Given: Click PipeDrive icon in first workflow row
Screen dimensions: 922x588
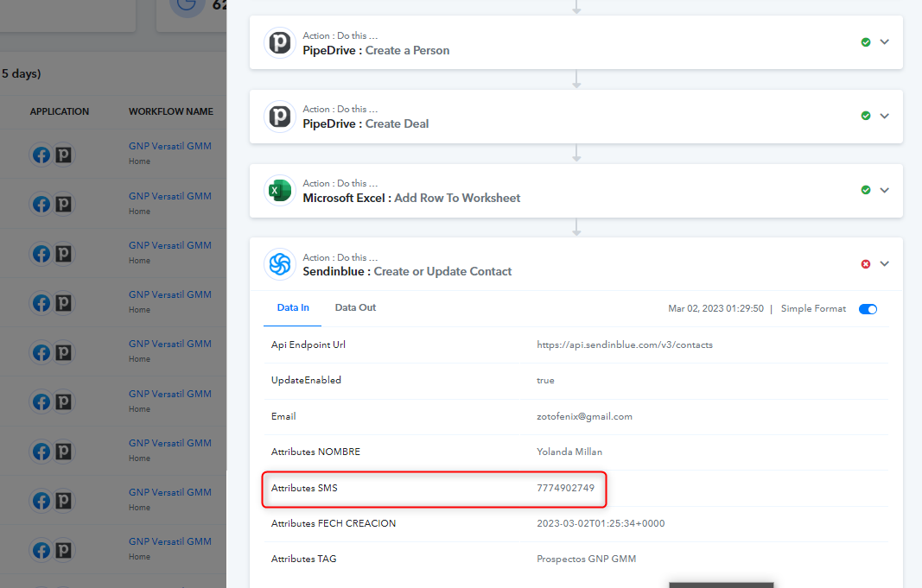Looking at the screenshot, I should (x=63, y=155).
